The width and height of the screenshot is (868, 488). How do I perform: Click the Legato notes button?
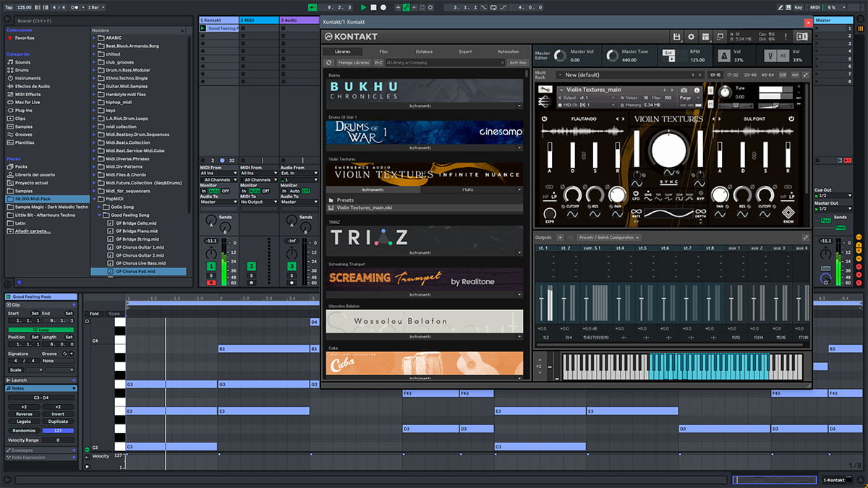24,421
